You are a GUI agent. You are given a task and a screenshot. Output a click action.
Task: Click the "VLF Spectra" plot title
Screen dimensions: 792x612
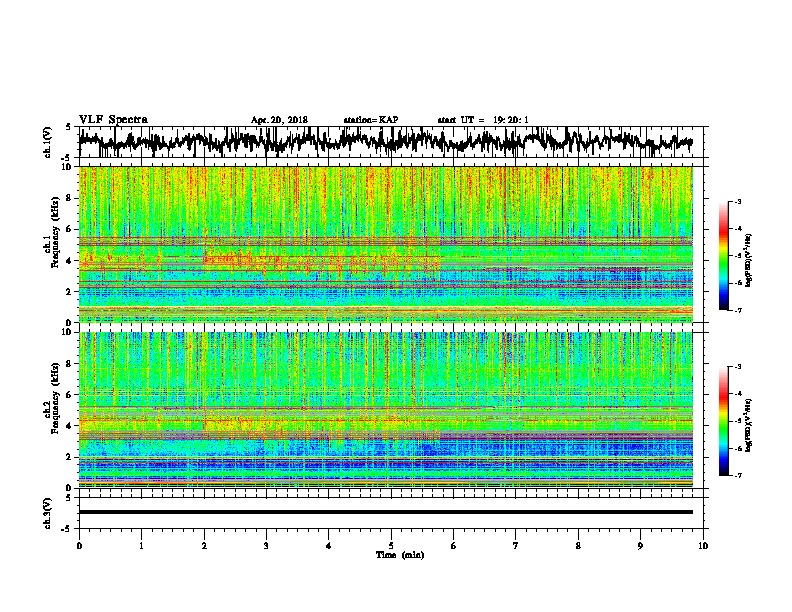pos(113,120)
